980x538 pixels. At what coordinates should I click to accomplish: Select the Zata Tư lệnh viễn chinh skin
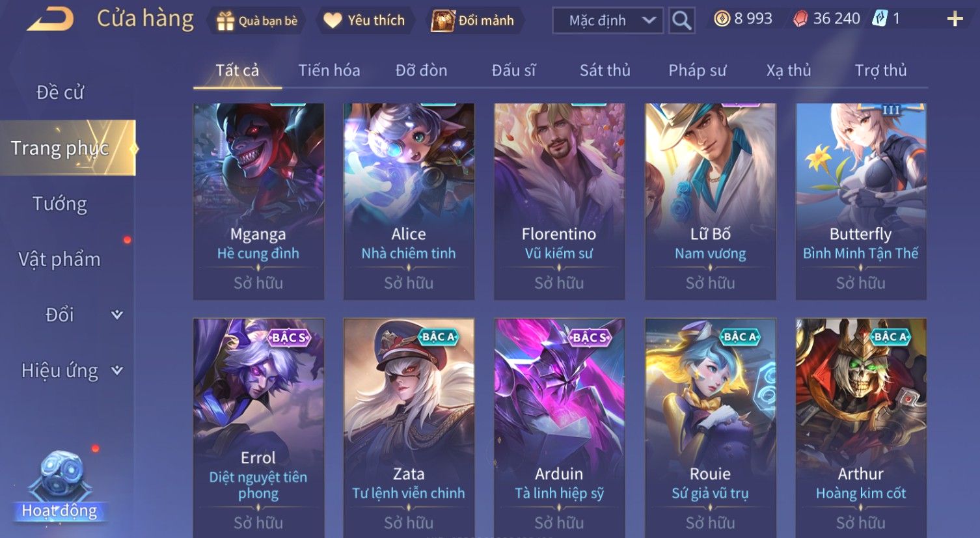click(x=409, y=428)
